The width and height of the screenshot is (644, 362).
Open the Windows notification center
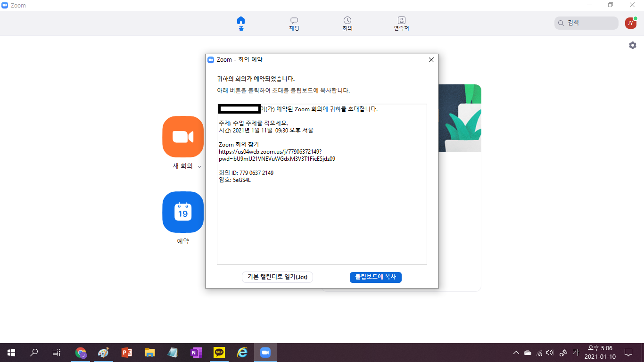click(628, 352)
